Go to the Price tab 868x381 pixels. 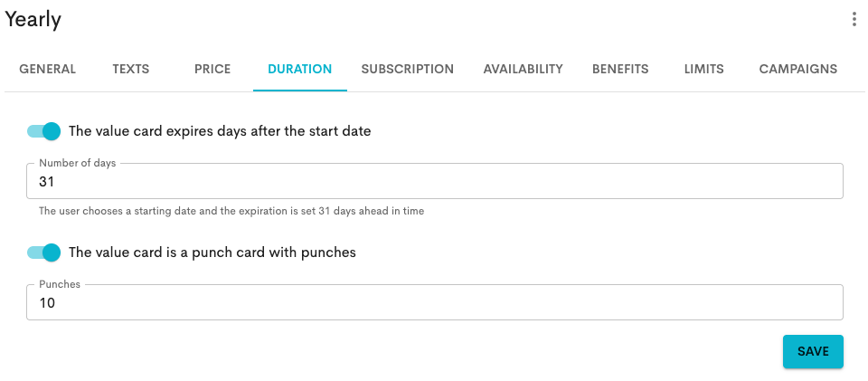tap(212, 69)
